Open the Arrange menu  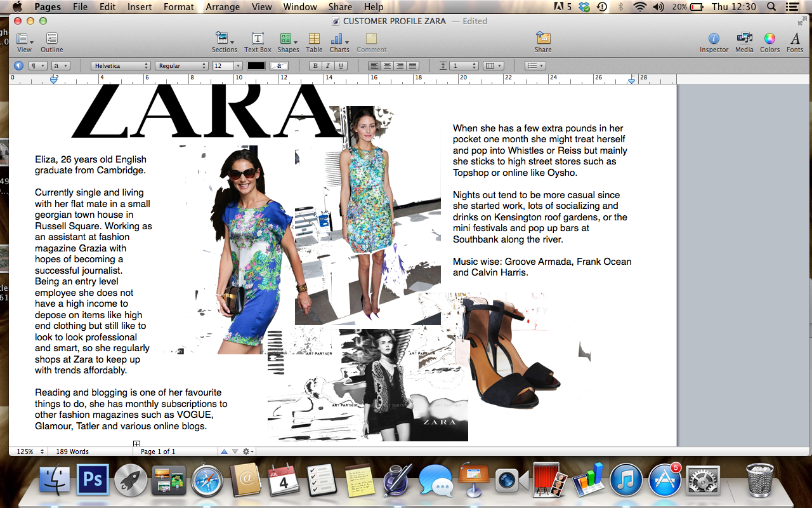(222, 7)
